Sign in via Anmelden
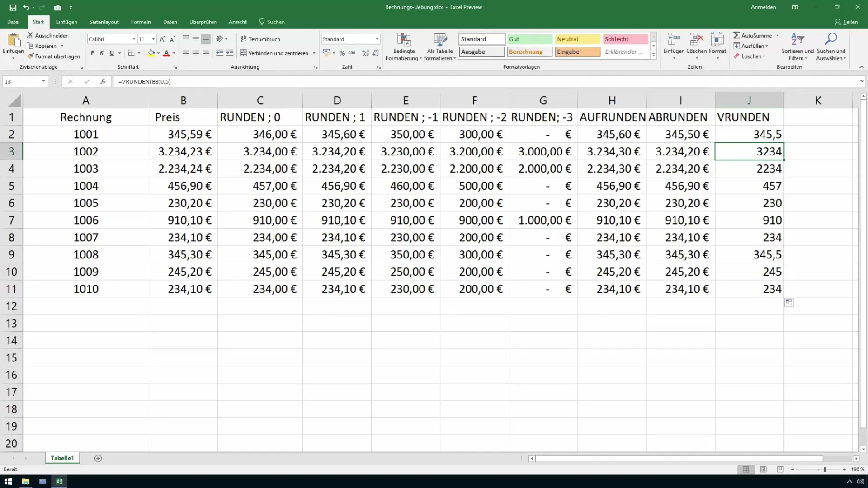The image size is (868, 488). tap(763, 7)
